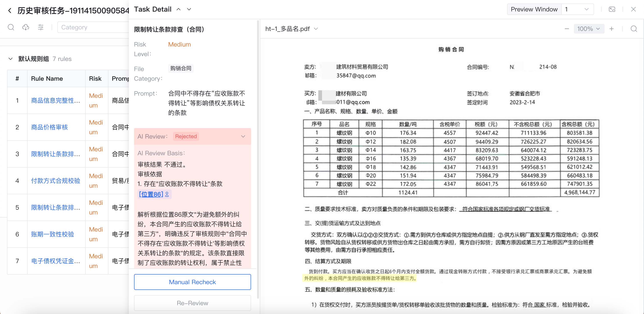Image resolution: width=644 pixels, height=314 pixels.
Task: Open the 100% zoom level dropdown
Action: click(589, 29)
